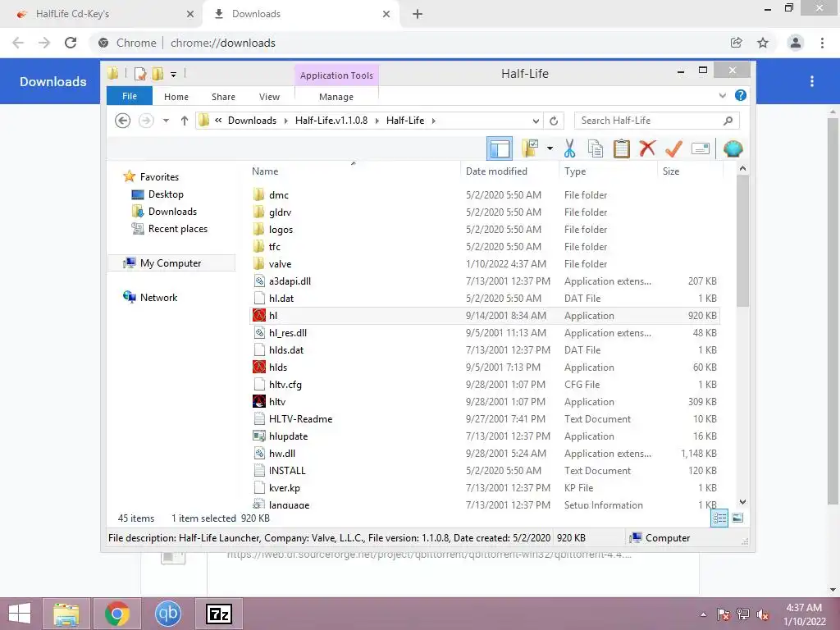Select the hlds application file icon
840x630 pixels.
tap(259, 367)
